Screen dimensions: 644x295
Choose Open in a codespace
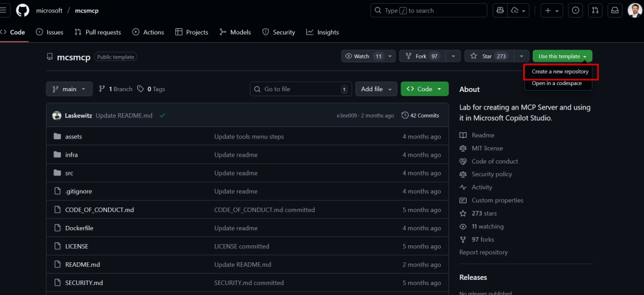click(x=556, y=83)
